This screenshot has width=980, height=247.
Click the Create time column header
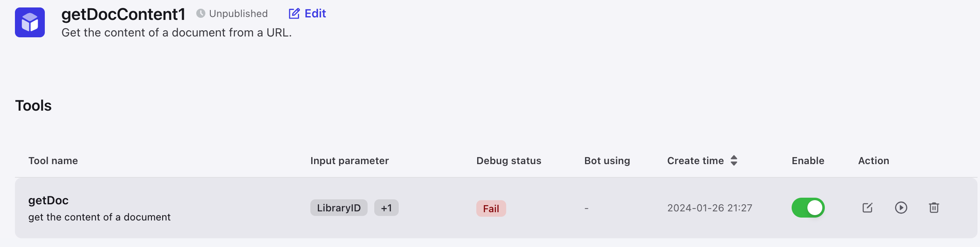(x=695, y=160)
